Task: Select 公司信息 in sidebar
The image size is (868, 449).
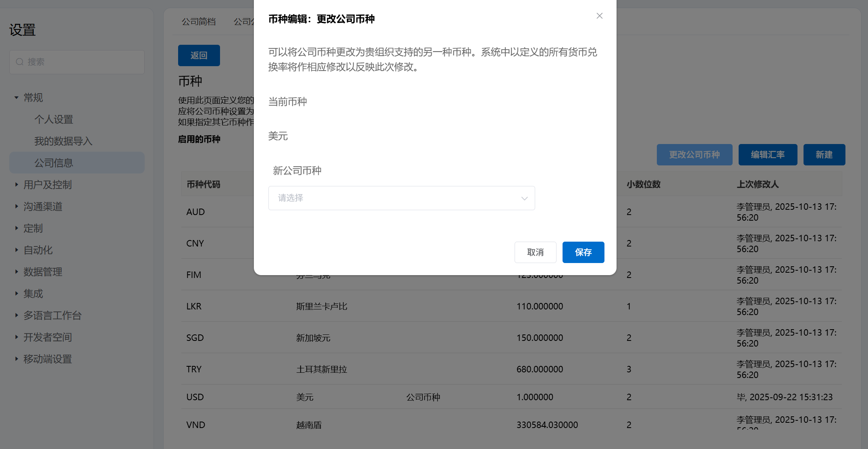Action: (54, 163)
